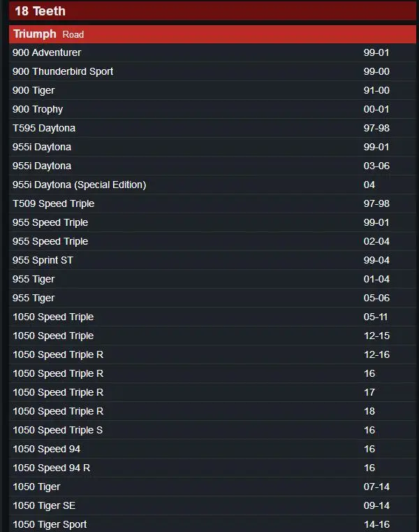Click the 1050 Tiger Sport row
The height and width of the screenshot is (532, 419).
pos(50,524)
